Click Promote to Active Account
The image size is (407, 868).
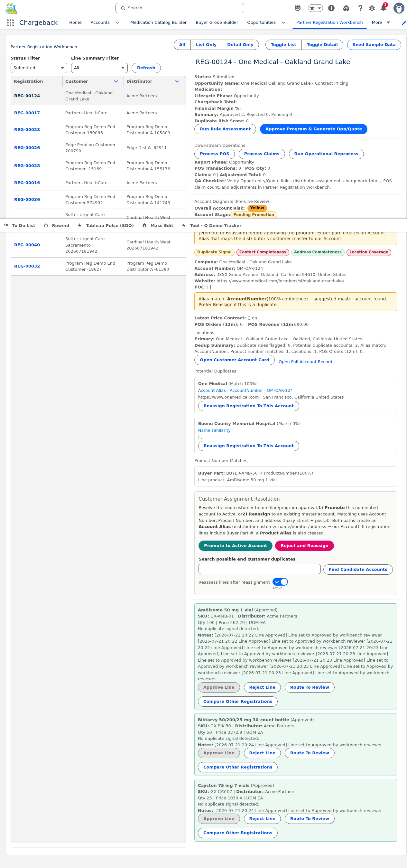(235, 546)
